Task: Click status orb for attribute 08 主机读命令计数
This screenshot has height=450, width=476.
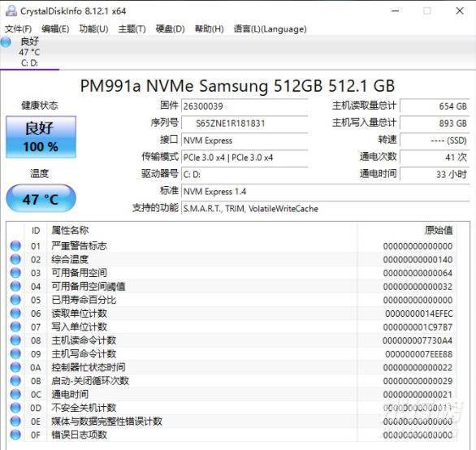Action: click(x=15, y=340)
